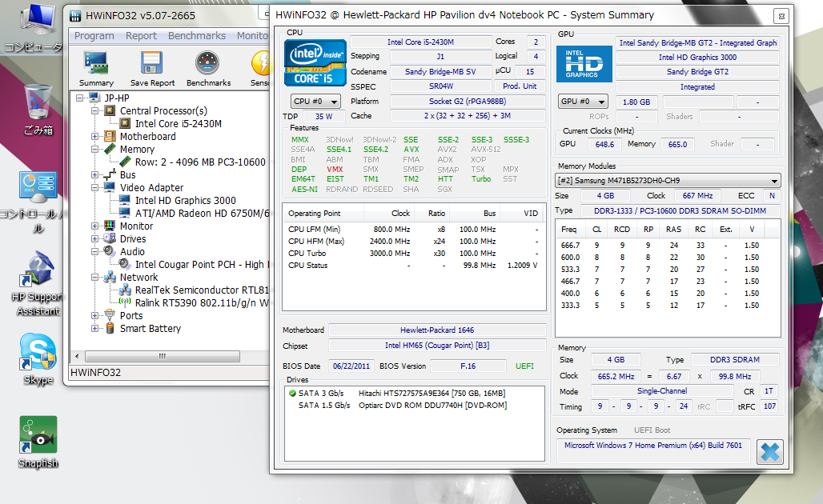The image size is (823, 504).
Task: Expand the Monitor node
Action: tap(94, 226)
